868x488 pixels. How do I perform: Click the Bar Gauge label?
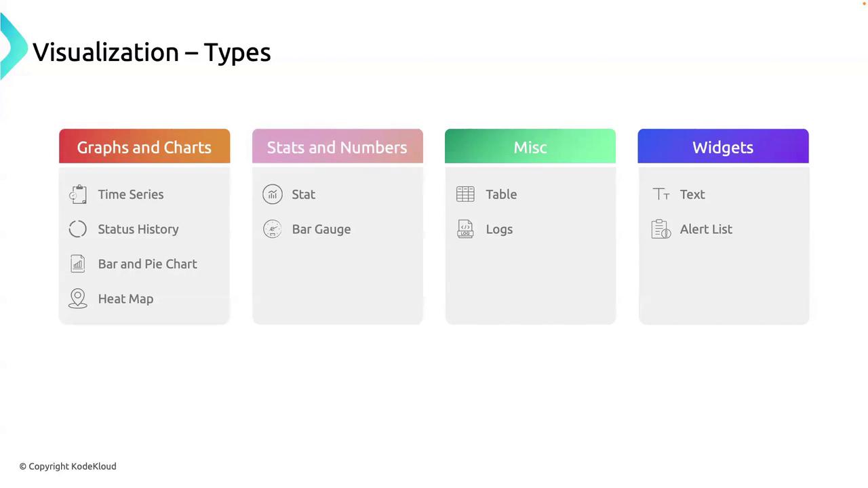[321, 229]
